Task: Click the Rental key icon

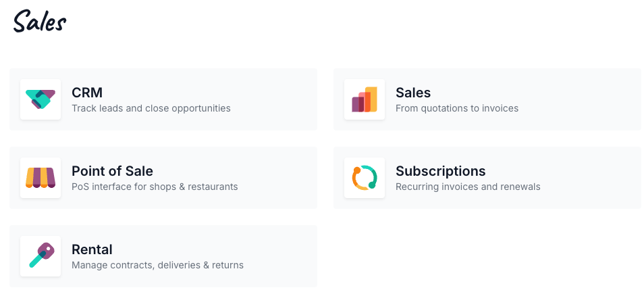Action: 41,256
